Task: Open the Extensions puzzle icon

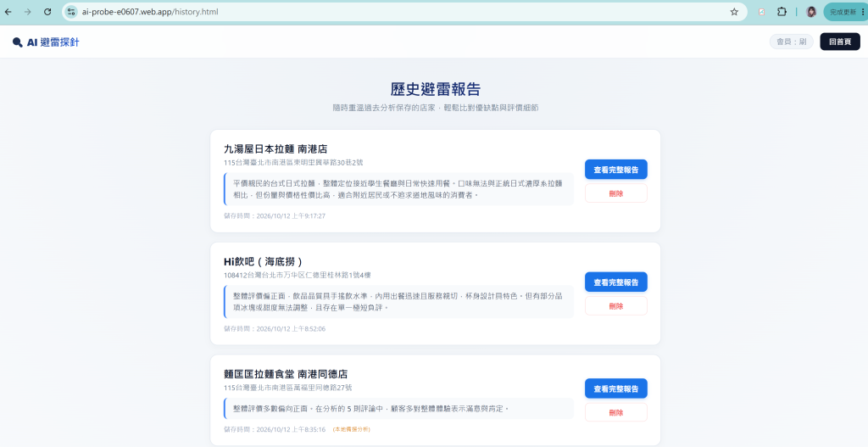Action: [x=782, y=12]
